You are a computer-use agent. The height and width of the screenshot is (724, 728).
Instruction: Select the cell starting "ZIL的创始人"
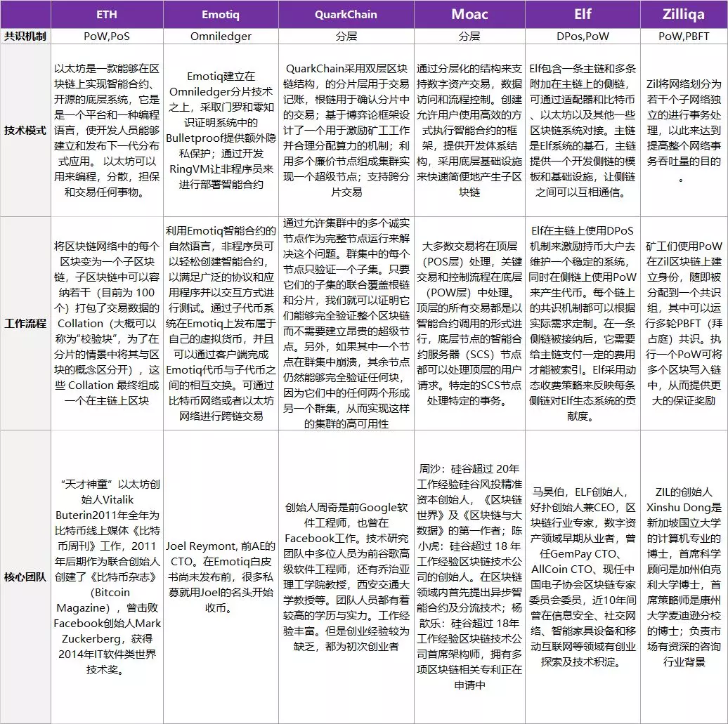[684, 577]
